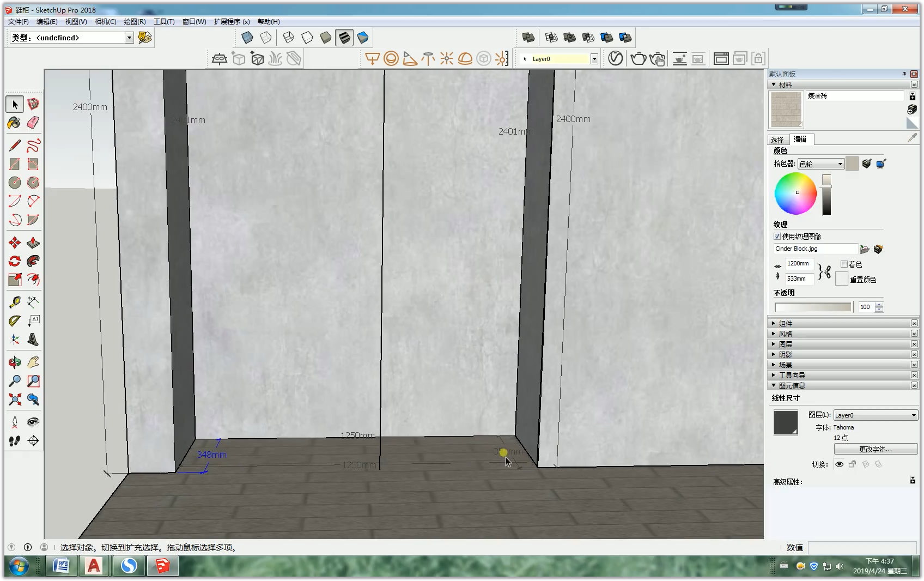Click the sample paint eyedropper in materials panel
924x581 pixels.
tap(913, 138)
